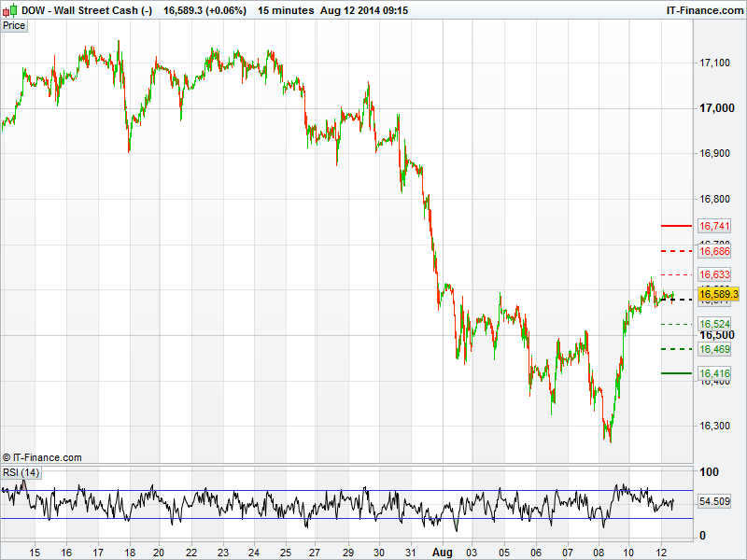The width and height of the screenshot is (747, 560).
Task: Click the © IT-Finance.com copyright text
Action: pyautogui.click(x=42, y=457)
